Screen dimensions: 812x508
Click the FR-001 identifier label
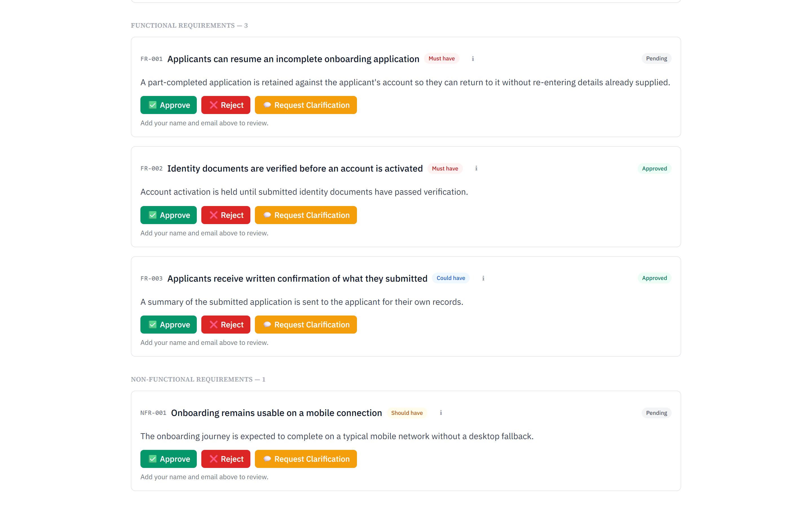tap(151, 59)
